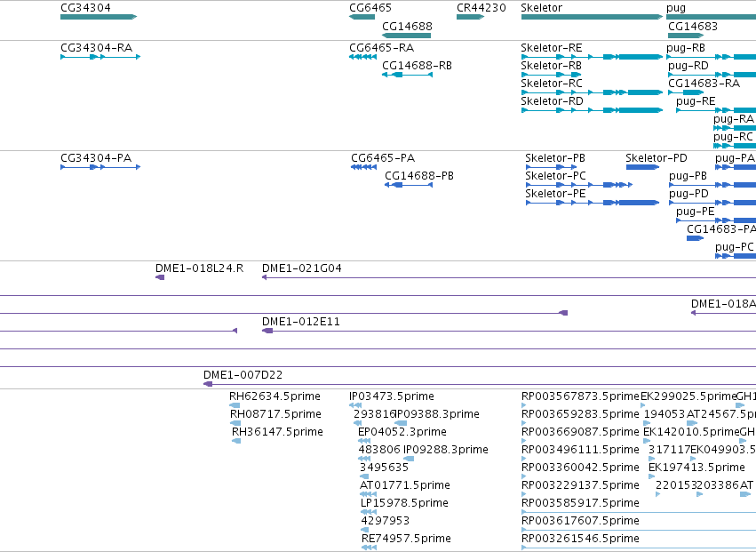Select the CG14683 gene bar
The height and width of the screenshot is (552, 756).
point(686,36)
